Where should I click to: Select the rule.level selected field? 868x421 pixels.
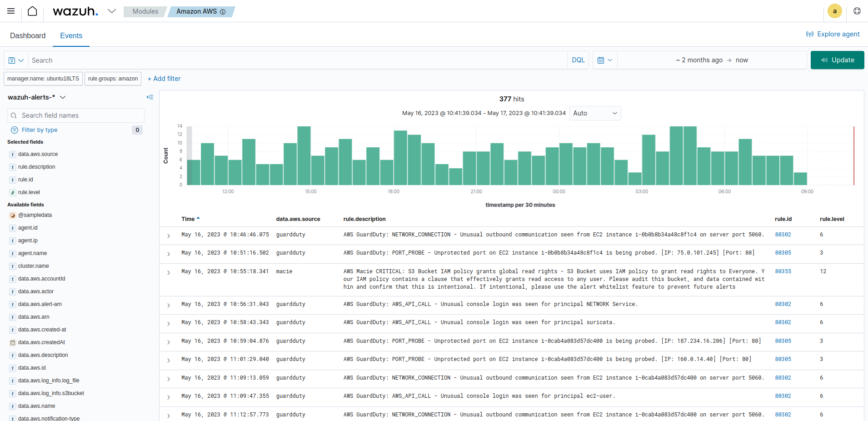click(29, 192)
